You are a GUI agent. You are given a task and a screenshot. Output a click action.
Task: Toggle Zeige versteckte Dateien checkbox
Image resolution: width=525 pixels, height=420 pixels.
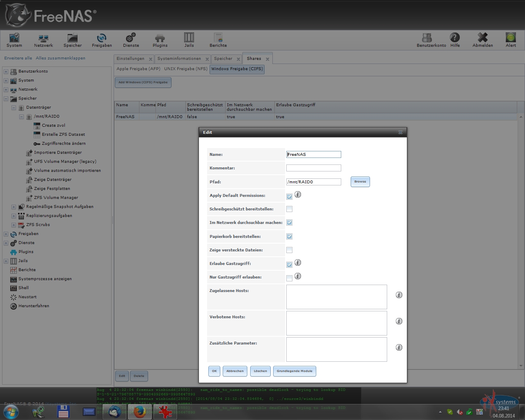tap(289, 250)
